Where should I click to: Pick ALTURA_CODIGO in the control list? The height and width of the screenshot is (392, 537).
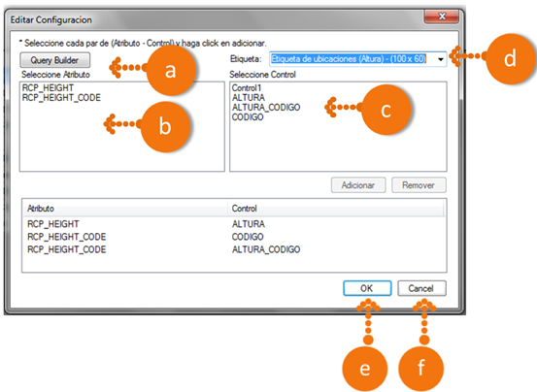point(266,108)
